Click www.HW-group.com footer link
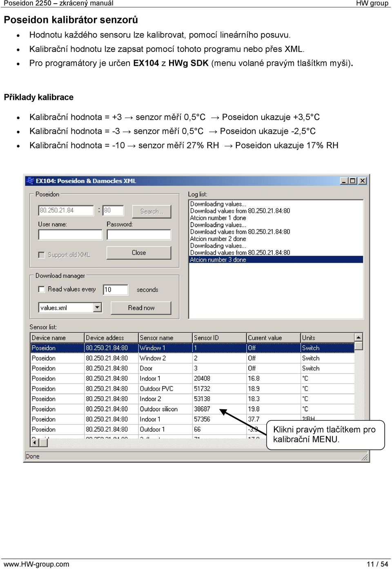The height and width of the screenshot is (569, 392). 36,564
